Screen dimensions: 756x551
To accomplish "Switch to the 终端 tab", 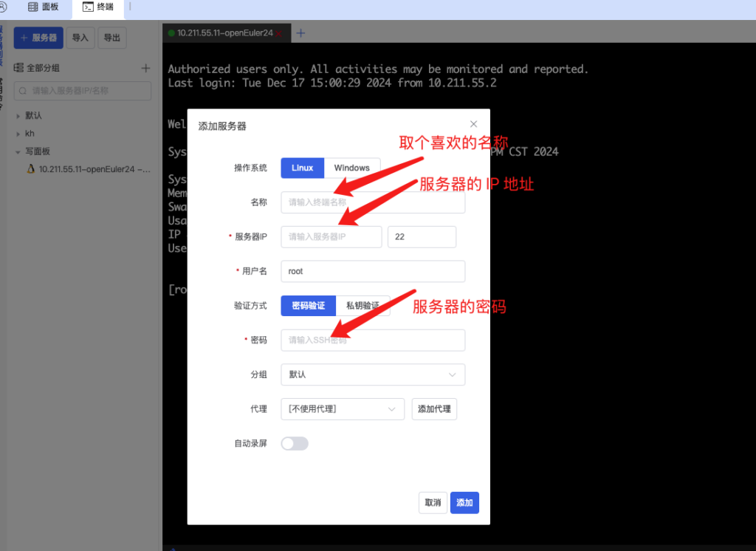I will point(98,7).
